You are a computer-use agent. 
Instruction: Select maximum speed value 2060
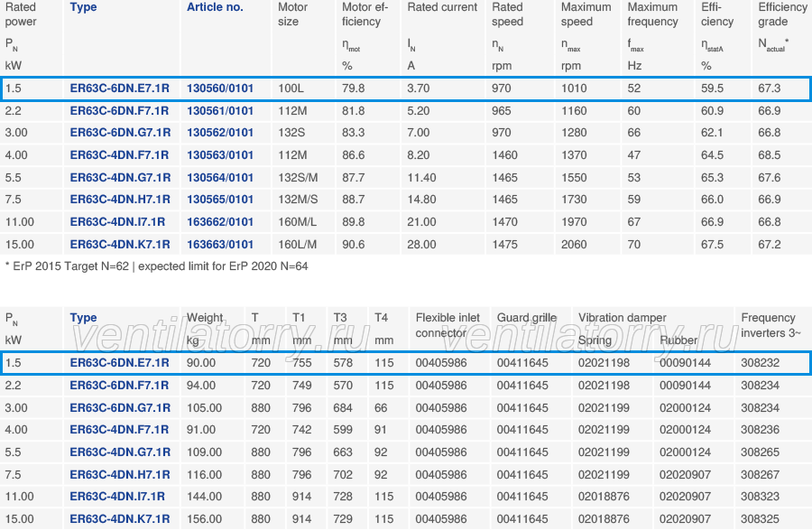coord(575,244)
